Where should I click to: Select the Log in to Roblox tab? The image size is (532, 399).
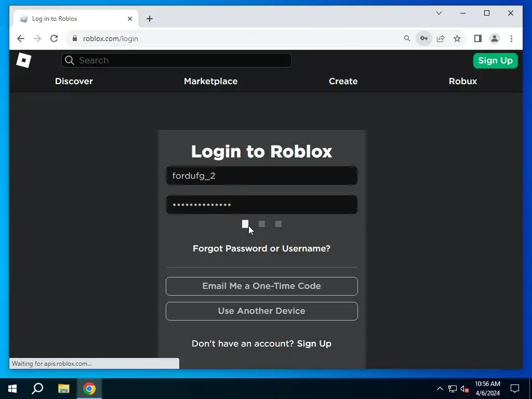pyautogui.click(x=76, y=19)
